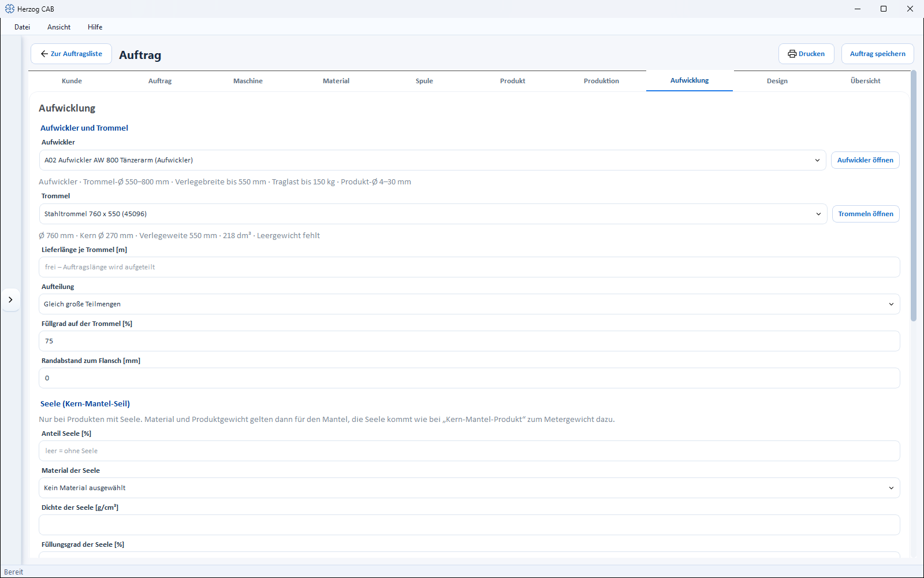Open the Aufwickler dropdown
Screen dimensions: 924x578
point(433,160)
